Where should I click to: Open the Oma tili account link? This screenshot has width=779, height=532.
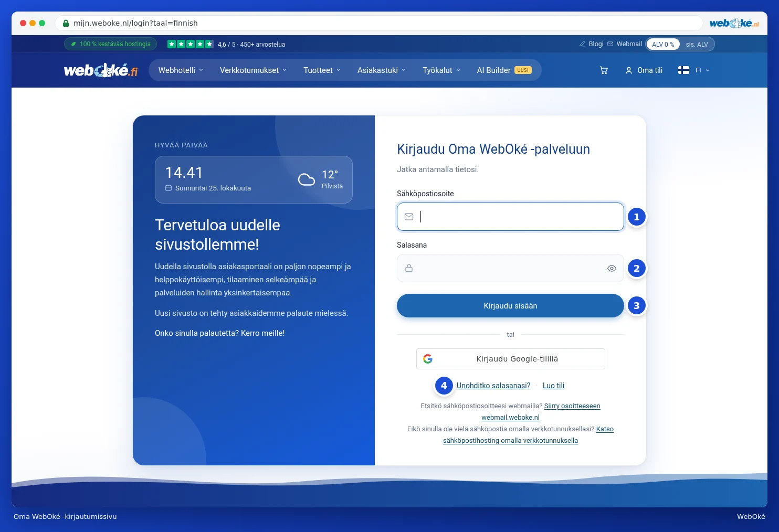coord(644,70)
